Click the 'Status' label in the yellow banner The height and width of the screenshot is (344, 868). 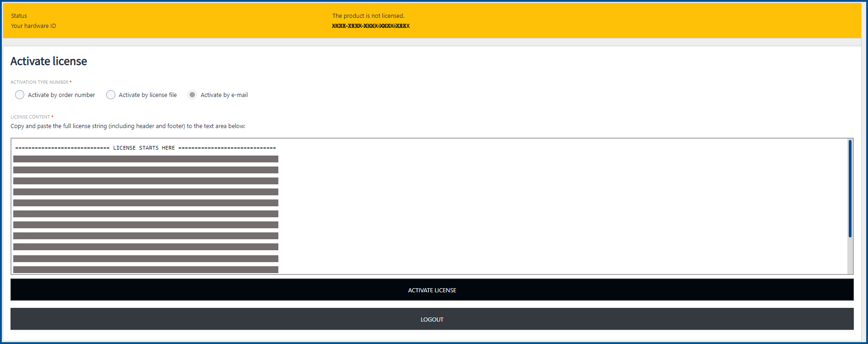[19, 16]
